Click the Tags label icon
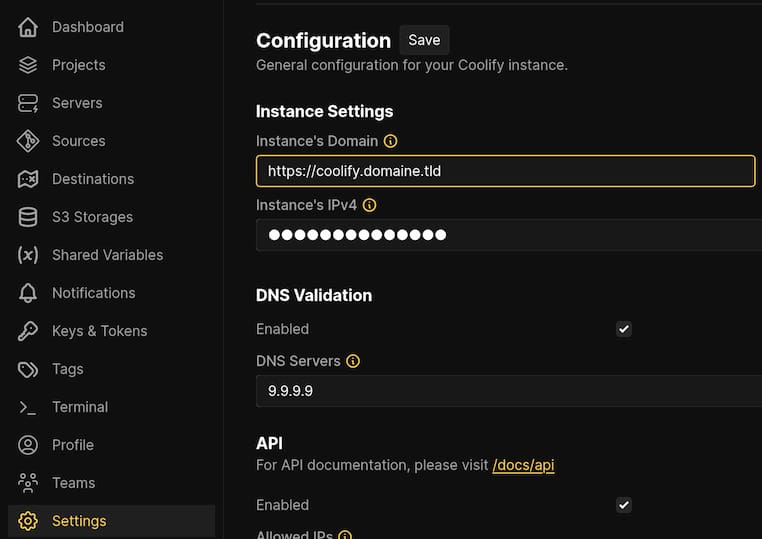The height and width of the screenshot is (539, 762). click(x=28, y=369)
